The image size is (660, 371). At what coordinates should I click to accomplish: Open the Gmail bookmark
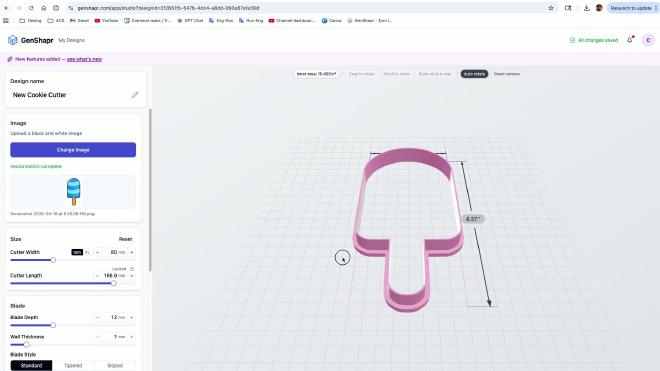(x=80, y=20)
